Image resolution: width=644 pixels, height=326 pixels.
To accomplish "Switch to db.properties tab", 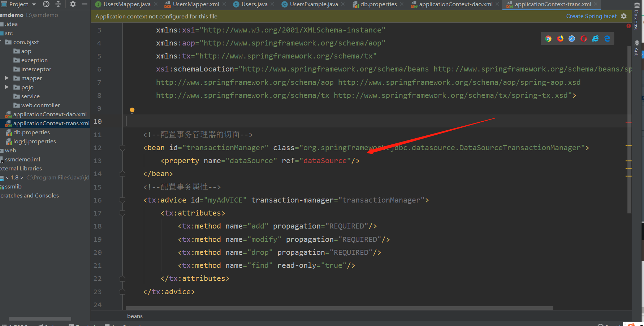I will pos(378,4).
